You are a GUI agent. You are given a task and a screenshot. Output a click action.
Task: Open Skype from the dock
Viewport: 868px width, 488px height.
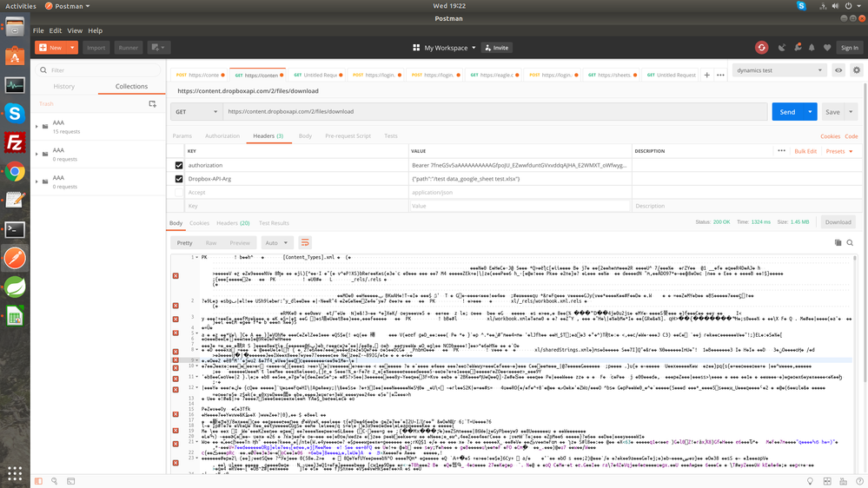pyautogui.click(x=15, y=114)
